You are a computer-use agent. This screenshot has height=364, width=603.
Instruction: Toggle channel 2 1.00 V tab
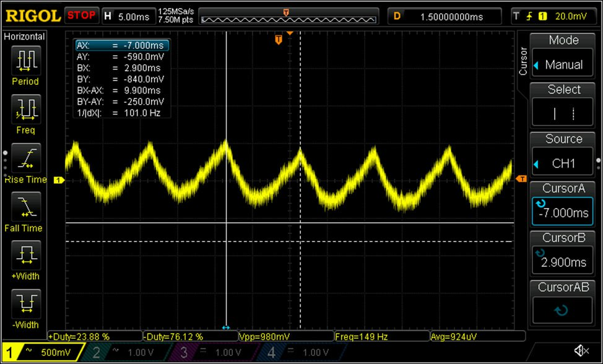point(126,352)
